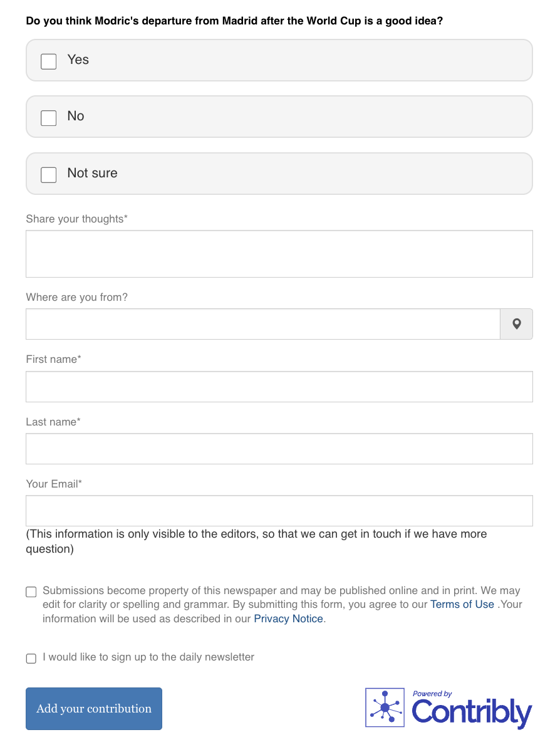The image size is (560, 752).
Task: Click the location pin icon
Action: click(x=516, y=324)
